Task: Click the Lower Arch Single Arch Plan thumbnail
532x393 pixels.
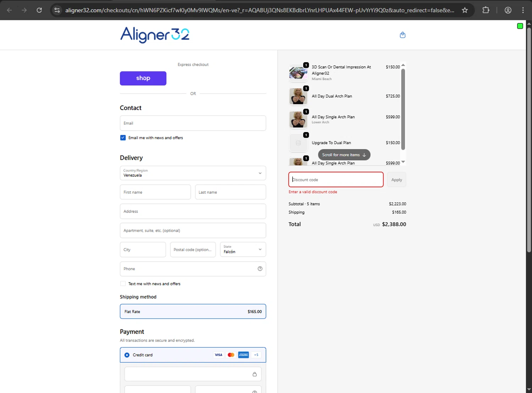Action: point(298,119)
